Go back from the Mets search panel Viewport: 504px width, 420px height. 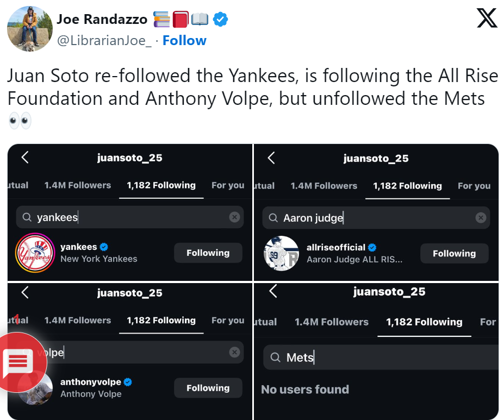point(273,292)
